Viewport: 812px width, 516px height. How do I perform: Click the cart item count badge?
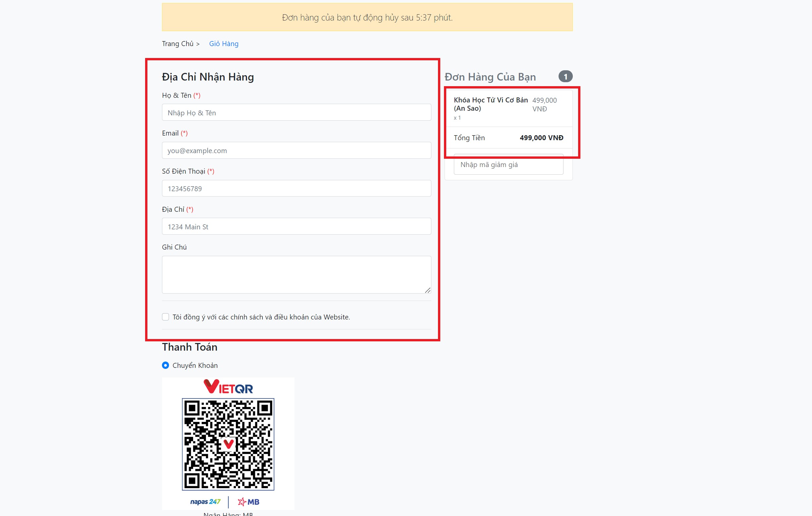pos(565,77)
